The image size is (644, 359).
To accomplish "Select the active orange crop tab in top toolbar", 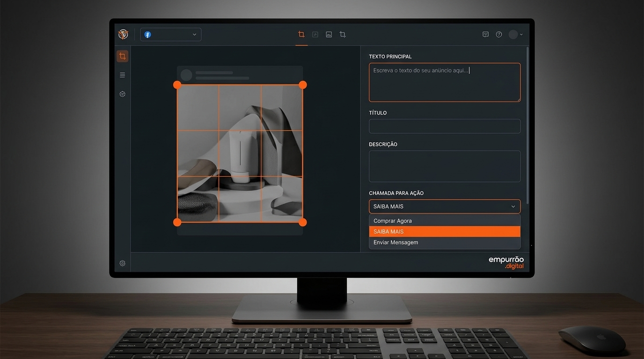I will pyautogui.click(x=301, y=34).
